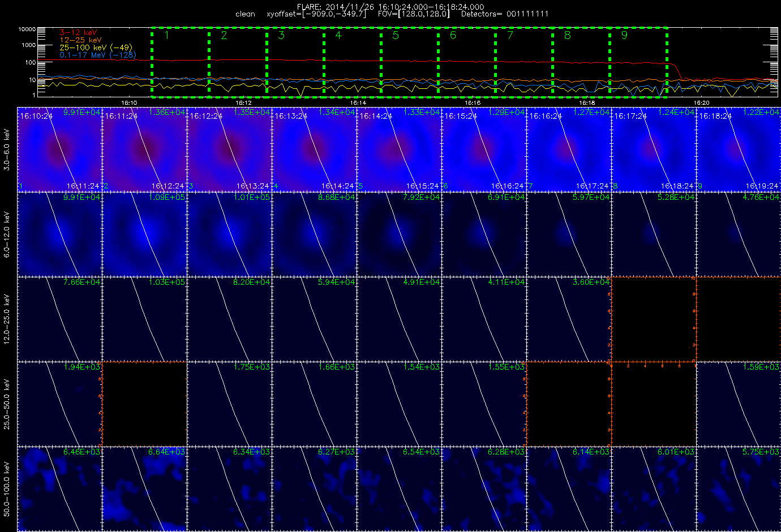781x532 pixels.
Task: Open the 12.0-25.0 keV image with peak 3.60E+04
Action: (569, 319)
